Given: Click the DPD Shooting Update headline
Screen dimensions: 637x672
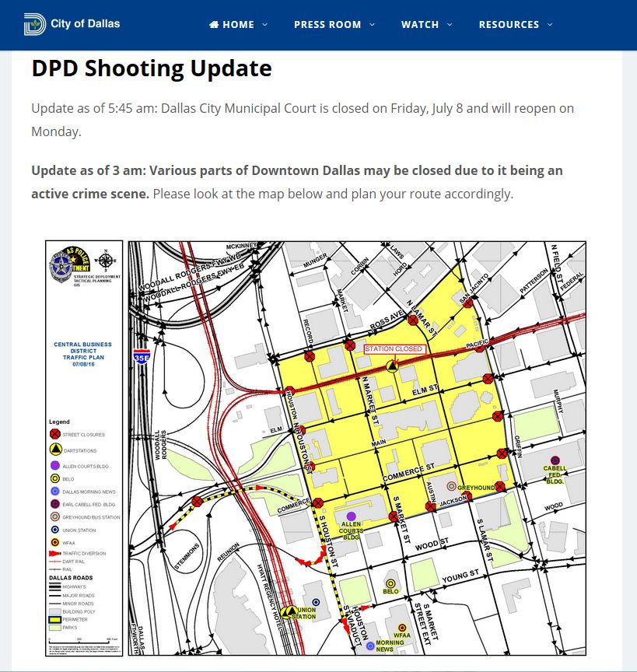Looking at the screenshot, I should pyautogui.click(x=152, y=68).
